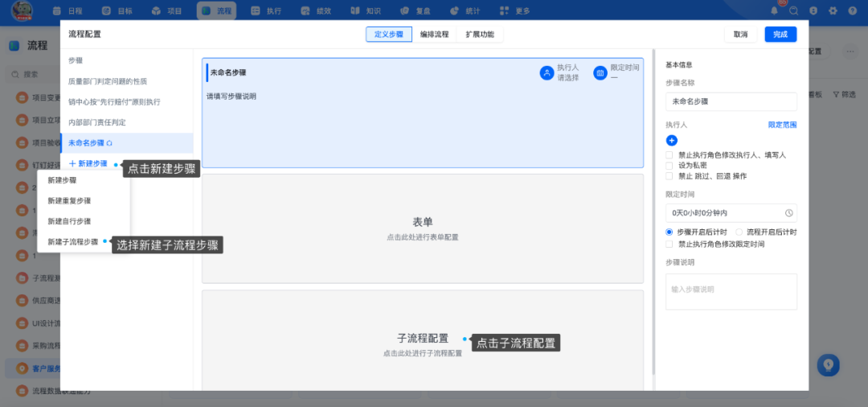Click the 搜索 box in background sidebar
The image size is (868, 407).
coord(33,74)
